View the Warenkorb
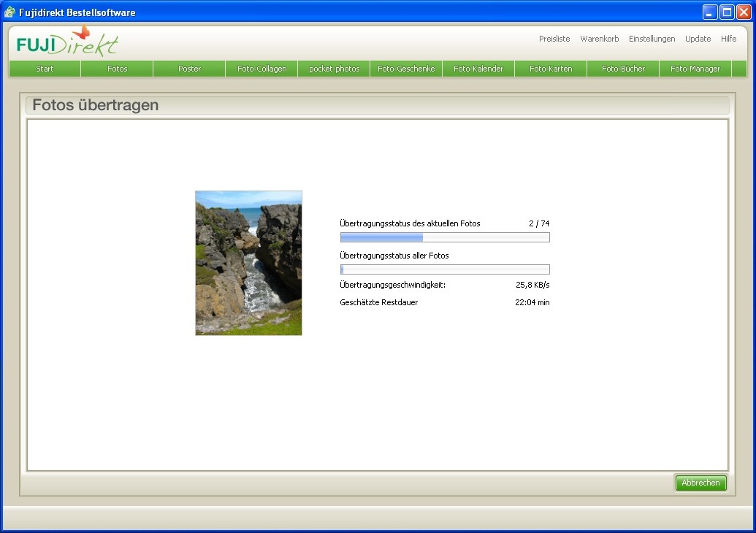 tap(599, 39)
